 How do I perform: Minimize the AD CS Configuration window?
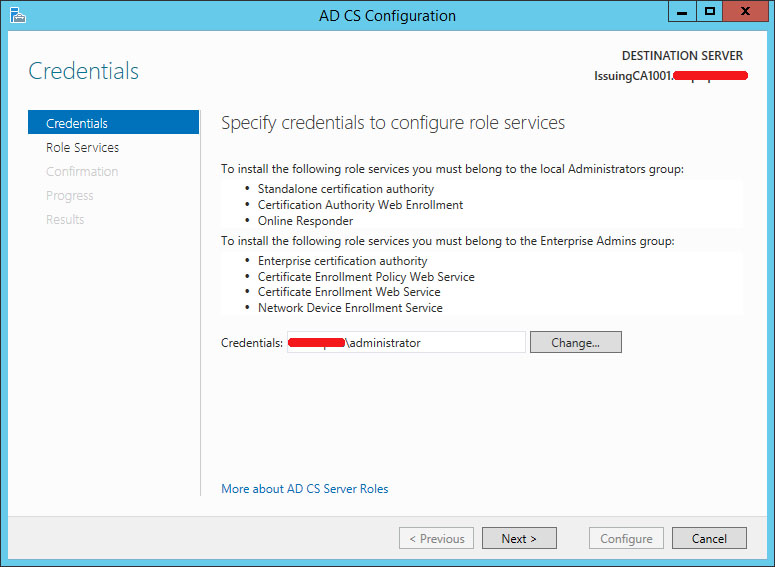(x=683, y=12)
